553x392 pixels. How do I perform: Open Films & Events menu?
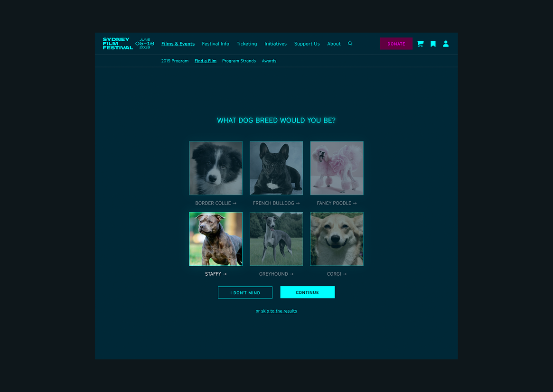178,44
